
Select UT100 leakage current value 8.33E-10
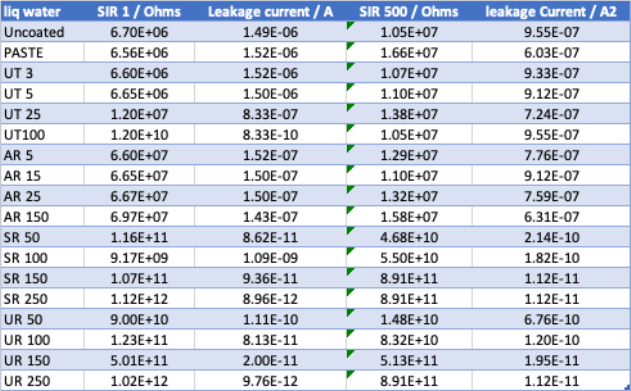(270, 135)
